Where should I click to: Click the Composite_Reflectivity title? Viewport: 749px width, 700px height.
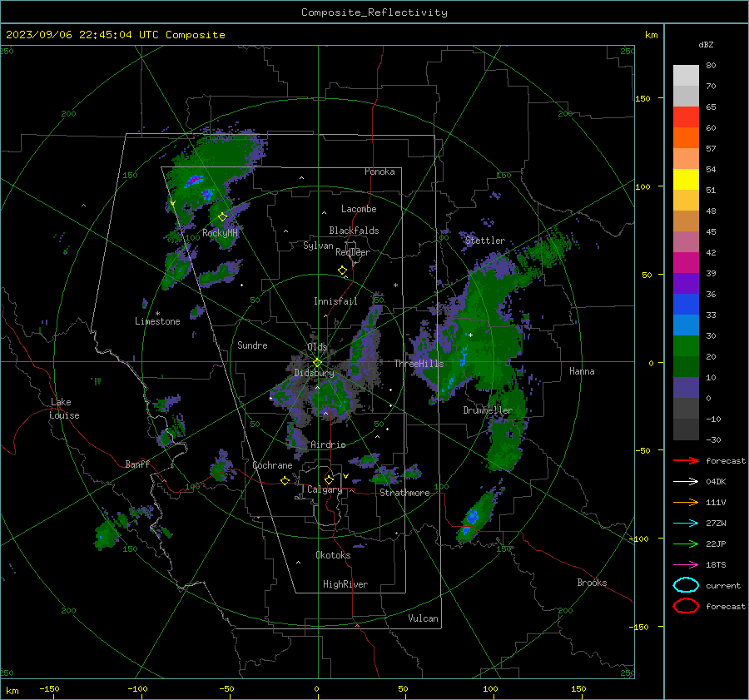point(374,12)
